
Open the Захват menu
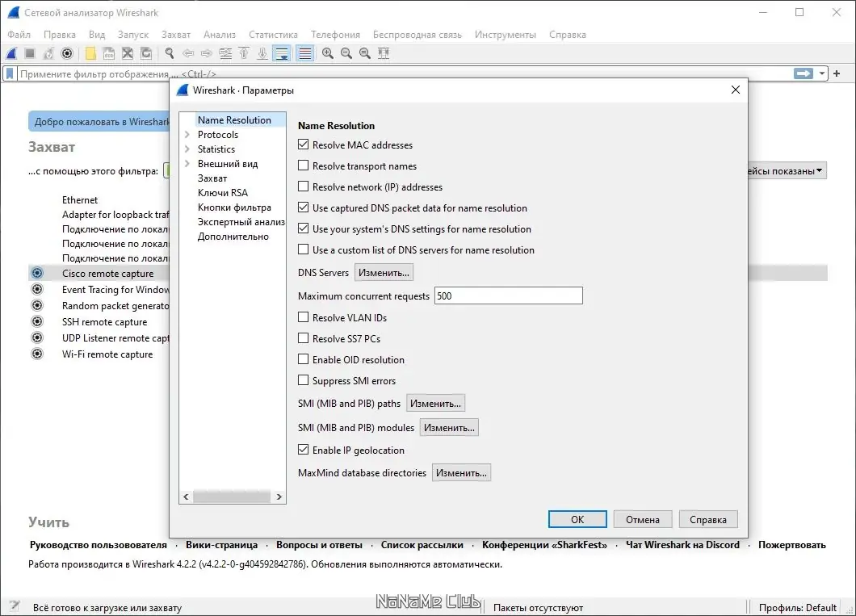click(176, 35)
